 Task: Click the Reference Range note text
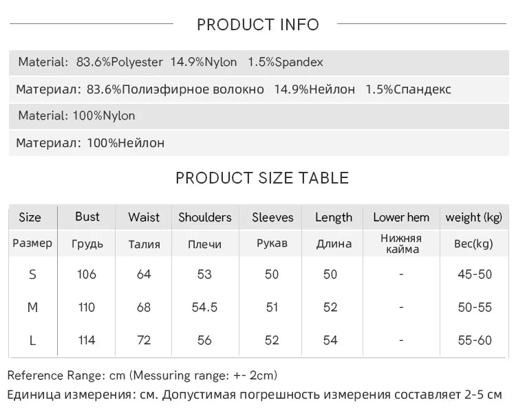142,375
